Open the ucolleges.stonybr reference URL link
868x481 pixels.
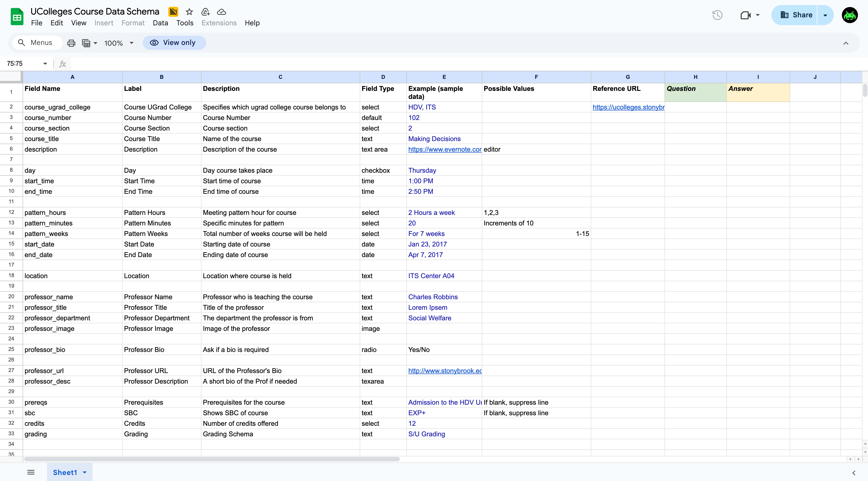pos(628,107)
